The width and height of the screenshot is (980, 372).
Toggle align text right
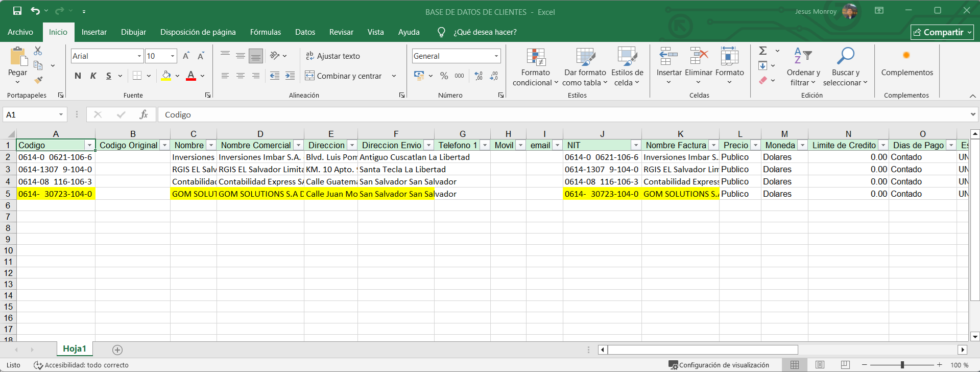pyautogui.click(x=255, y=76)
